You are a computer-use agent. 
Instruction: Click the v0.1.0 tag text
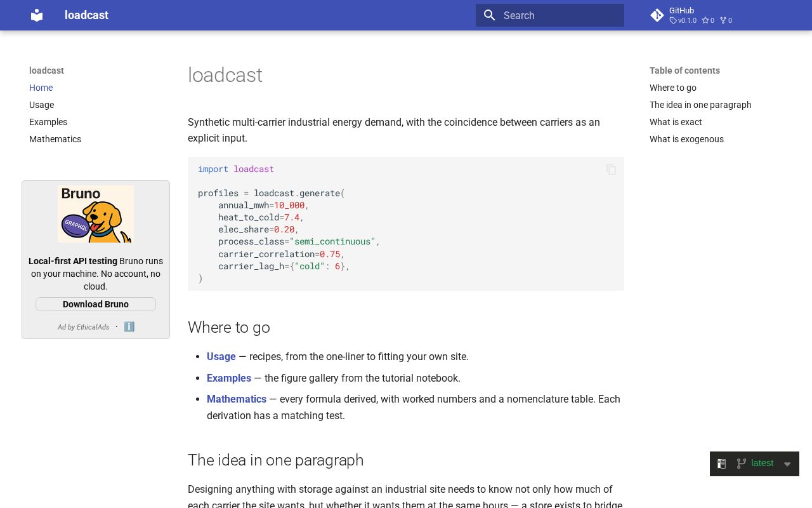pos(683,20)
